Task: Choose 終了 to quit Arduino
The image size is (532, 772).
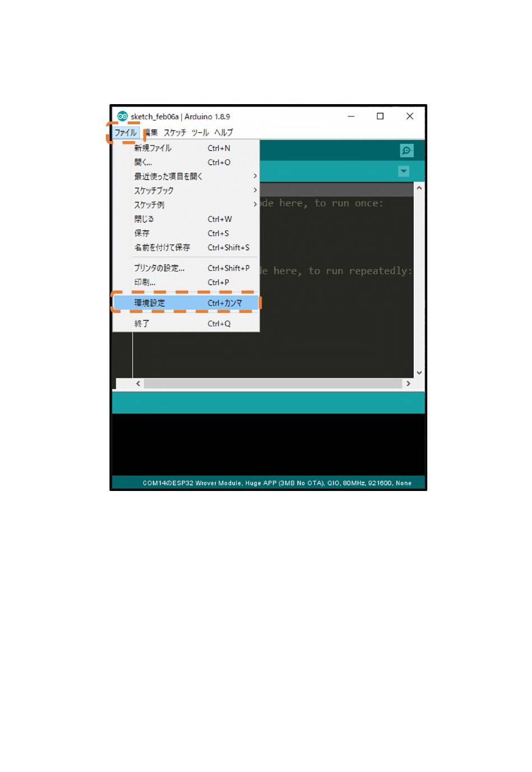Action: tap(186, 324)
